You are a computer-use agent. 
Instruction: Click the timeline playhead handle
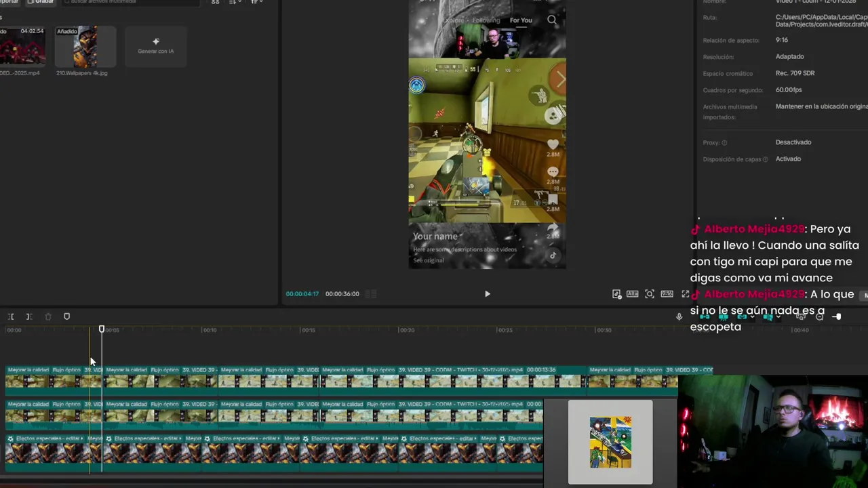coord(102,329)
